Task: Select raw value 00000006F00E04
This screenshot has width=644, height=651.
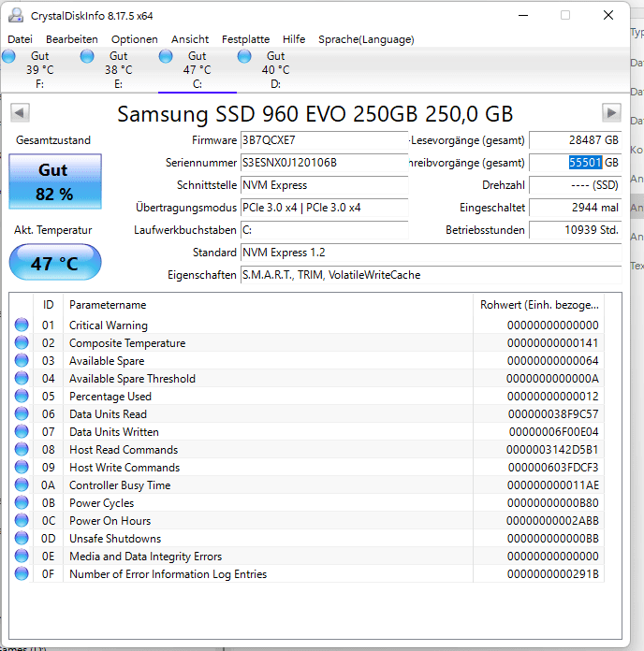Action: pyautogui.click(x=553, y=432)
